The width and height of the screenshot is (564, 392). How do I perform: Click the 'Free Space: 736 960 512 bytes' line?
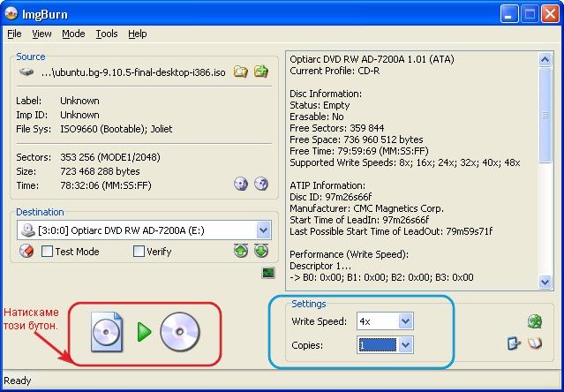[x=356, y=139]
